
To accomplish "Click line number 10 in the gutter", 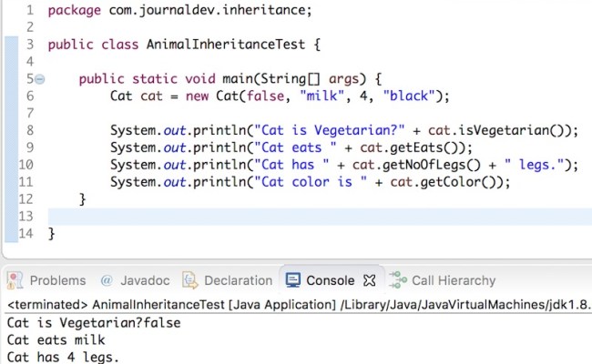I will (26, 165).
